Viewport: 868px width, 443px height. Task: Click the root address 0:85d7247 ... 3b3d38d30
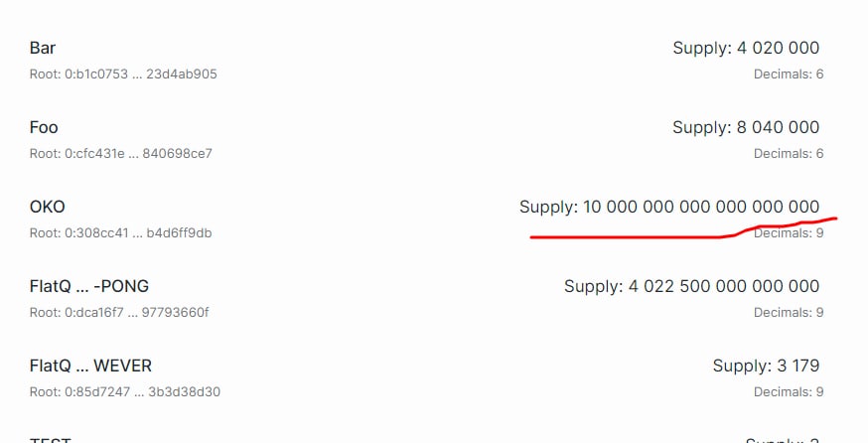(125, 391)
